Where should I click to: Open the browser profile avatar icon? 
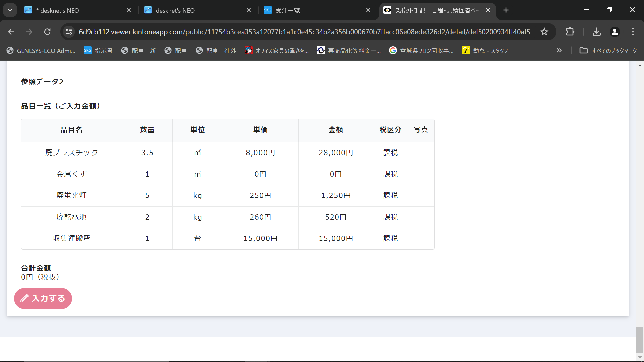614,32
